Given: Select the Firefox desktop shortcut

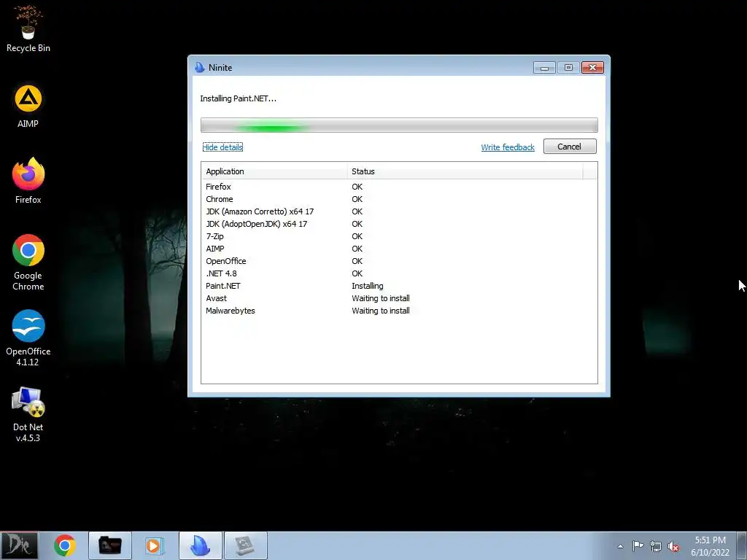Looking at the screenshot, I should pos(28,182).
